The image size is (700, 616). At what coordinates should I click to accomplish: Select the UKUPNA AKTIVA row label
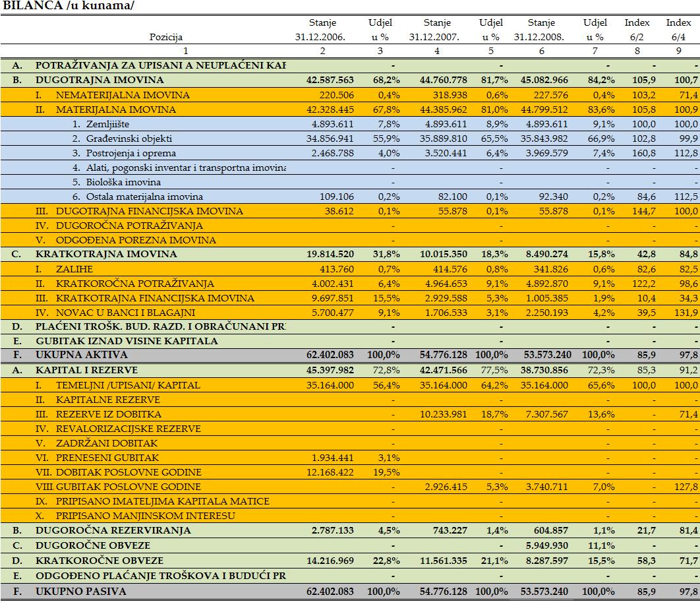pyautogui.click(x=81, y=355)
